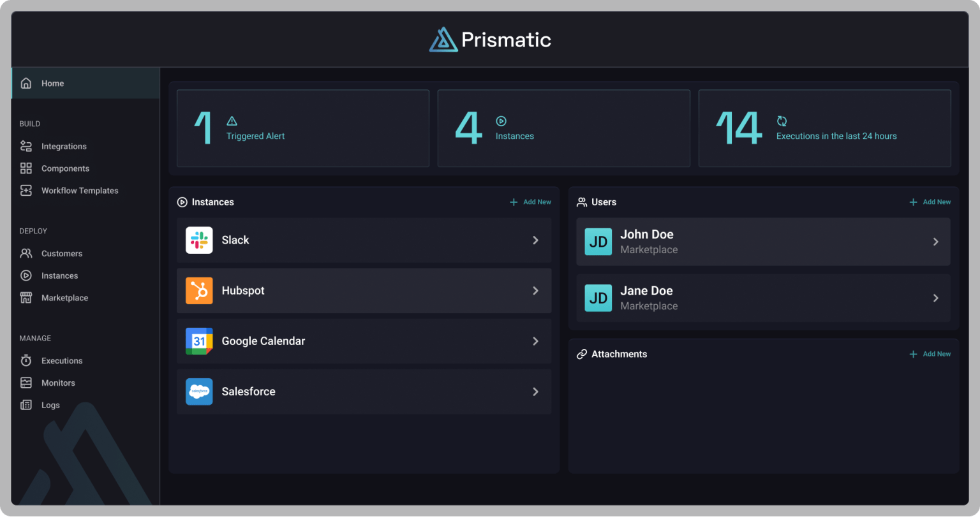Select the Google Calendar instance name
980x521 pixels.
coord(263,341)
